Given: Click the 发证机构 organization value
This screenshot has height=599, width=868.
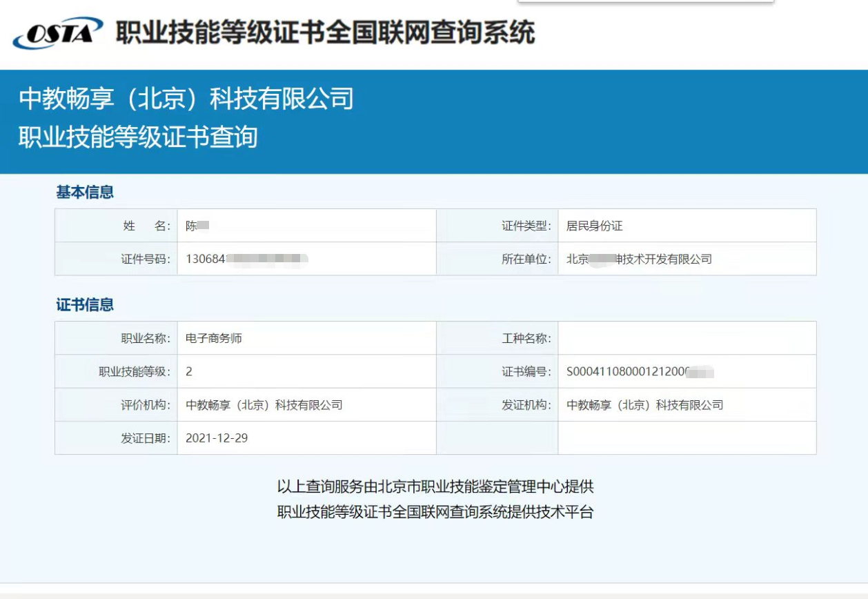Looking at the screenshot, I should (x=644, y=405).
